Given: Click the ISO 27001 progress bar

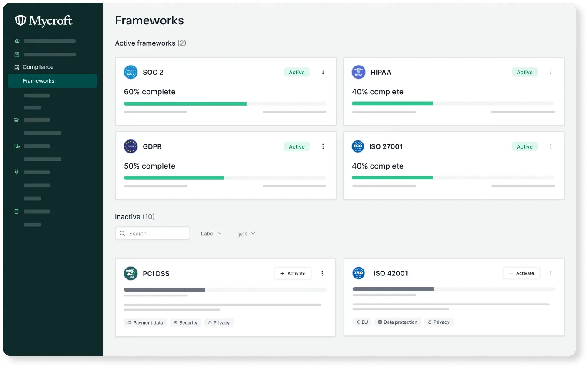Looking at the screenshot, I should (x=453, y=178).
